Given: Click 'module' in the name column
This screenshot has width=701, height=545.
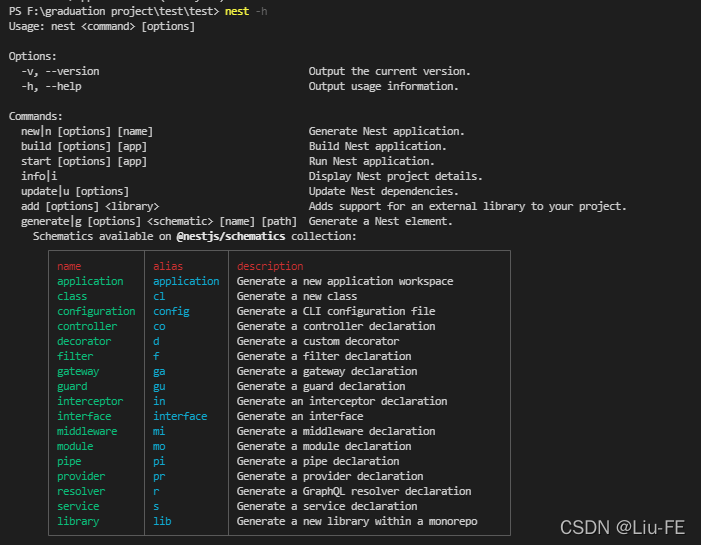Looking at the screenshot, I should click(x=75, y=447).
